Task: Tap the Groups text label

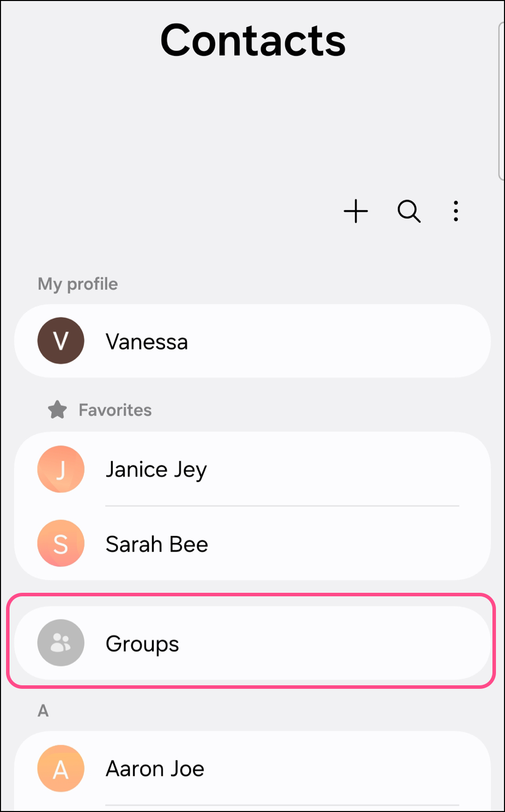Action: pos(142,644)
